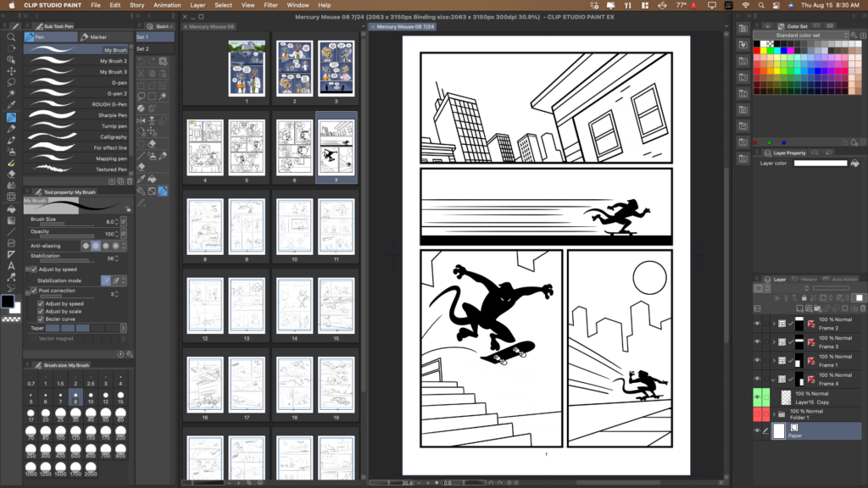Select the 30 brush size preset
The height and width of the screenshot is (488, 868).
(76, 414)
